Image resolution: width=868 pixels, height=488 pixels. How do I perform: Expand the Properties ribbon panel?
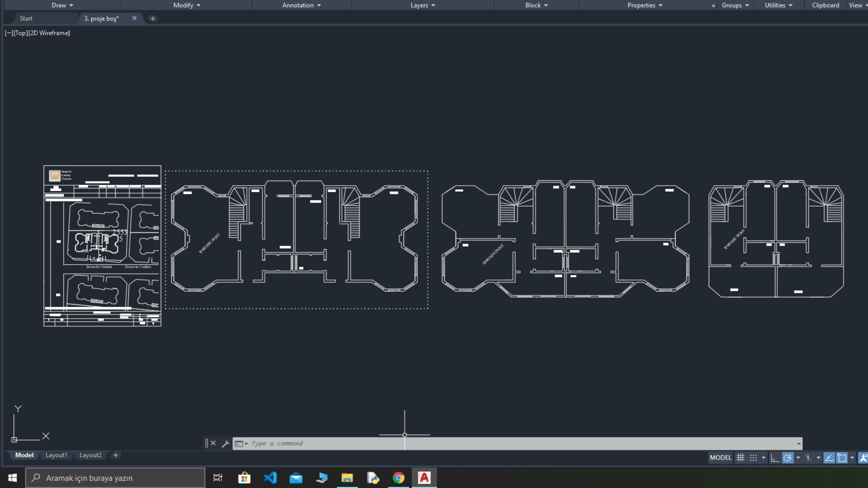[x=645, y=5]
